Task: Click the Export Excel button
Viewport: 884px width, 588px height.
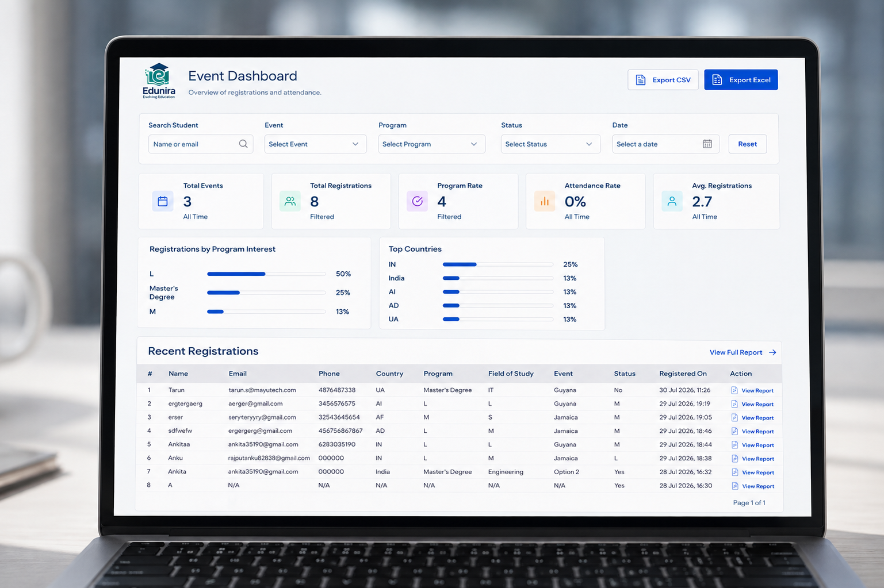Action: click(741, 80)
